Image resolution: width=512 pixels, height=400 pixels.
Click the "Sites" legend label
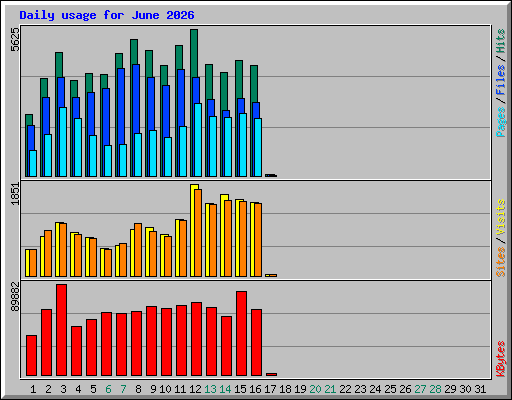click(x=500, y=262)
